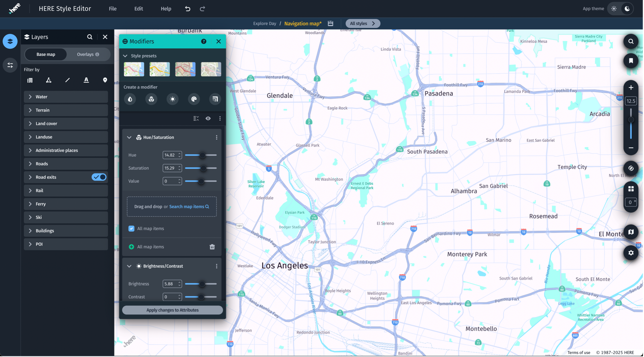Click Apply changes to Attributes button
Viewport: 644px width, 357px height.
pyautogui.click(x=172, y=310)
